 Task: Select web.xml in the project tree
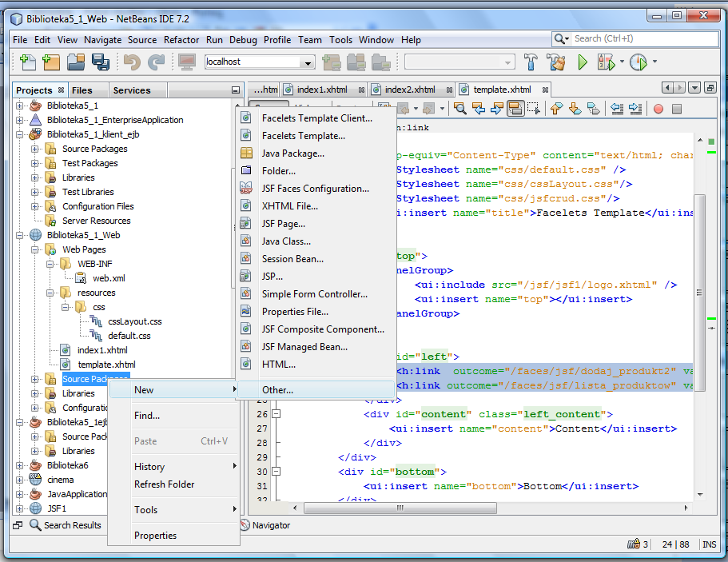coord(109,279)
